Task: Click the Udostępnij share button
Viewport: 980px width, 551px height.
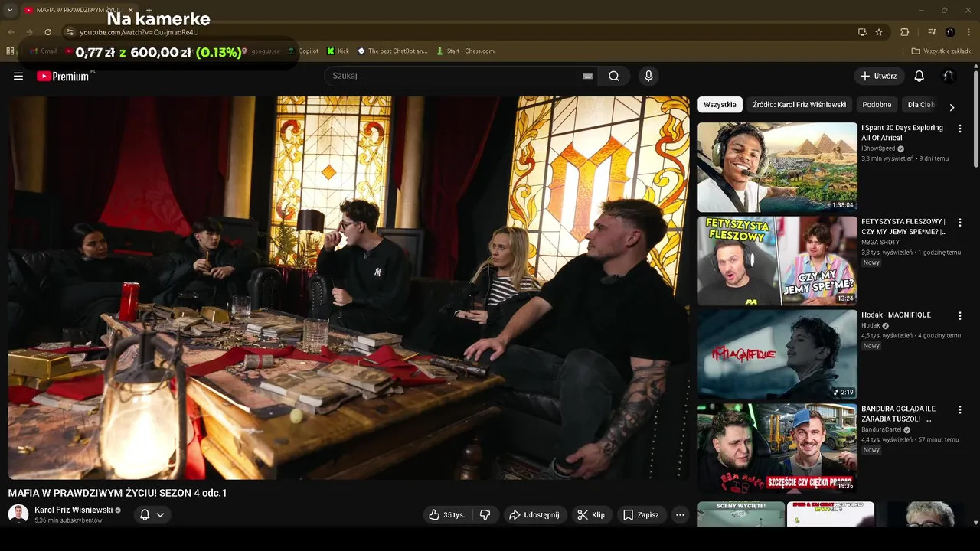Action: click(534, 515)
